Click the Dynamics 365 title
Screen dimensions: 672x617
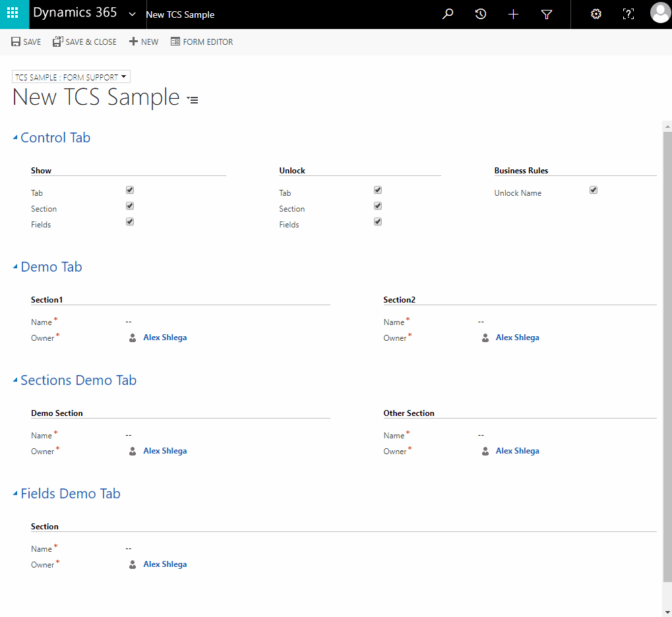pos(75,13)
